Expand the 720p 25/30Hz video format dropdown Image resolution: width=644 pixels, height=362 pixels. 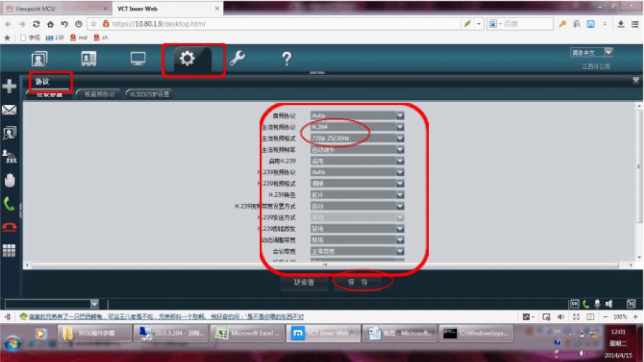coord(400,138)
